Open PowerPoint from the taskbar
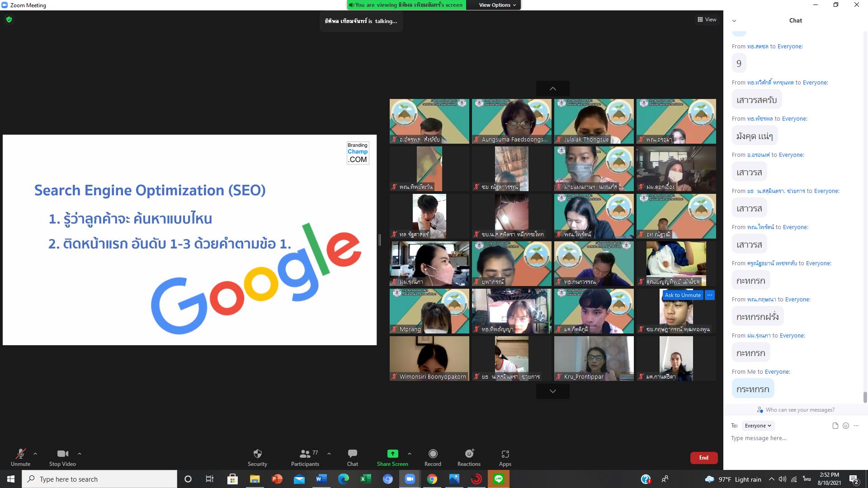The width and height of the screenshot is (868, 488). pyautogui.click(x=277, y=479)
